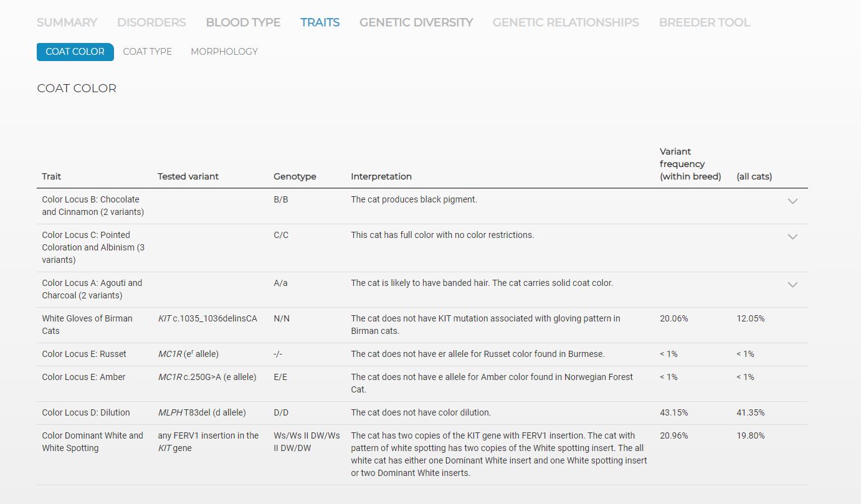
Task: Open the BREEDER TOOL tab
Action: (x=705, y=22)
